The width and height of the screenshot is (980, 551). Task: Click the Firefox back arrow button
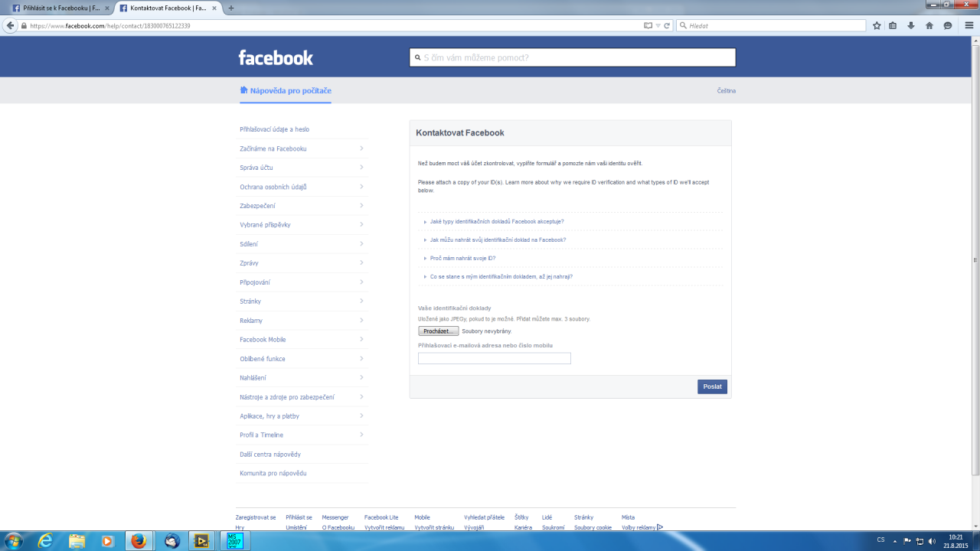click(x=11, y=25)
